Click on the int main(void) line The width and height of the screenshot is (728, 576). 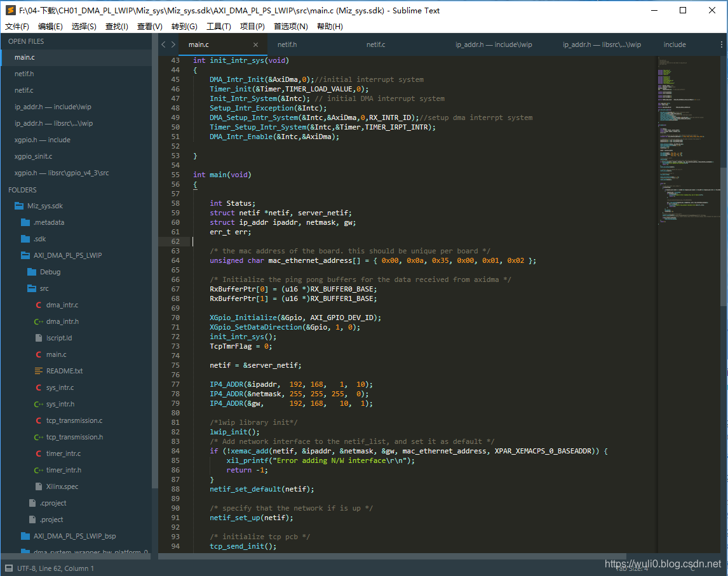tap(222, 175)
